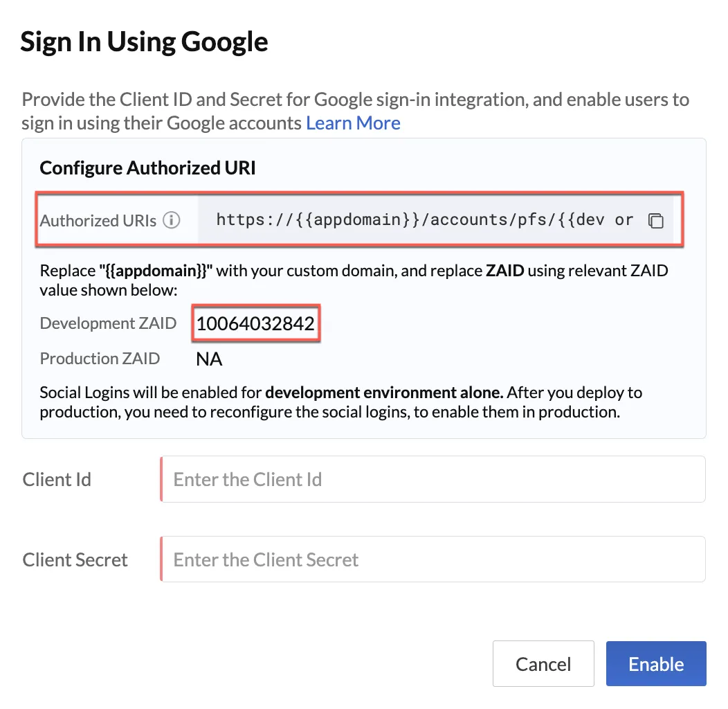
Task: Click the Production ZAID label
Action: click(x=100, y=358)
